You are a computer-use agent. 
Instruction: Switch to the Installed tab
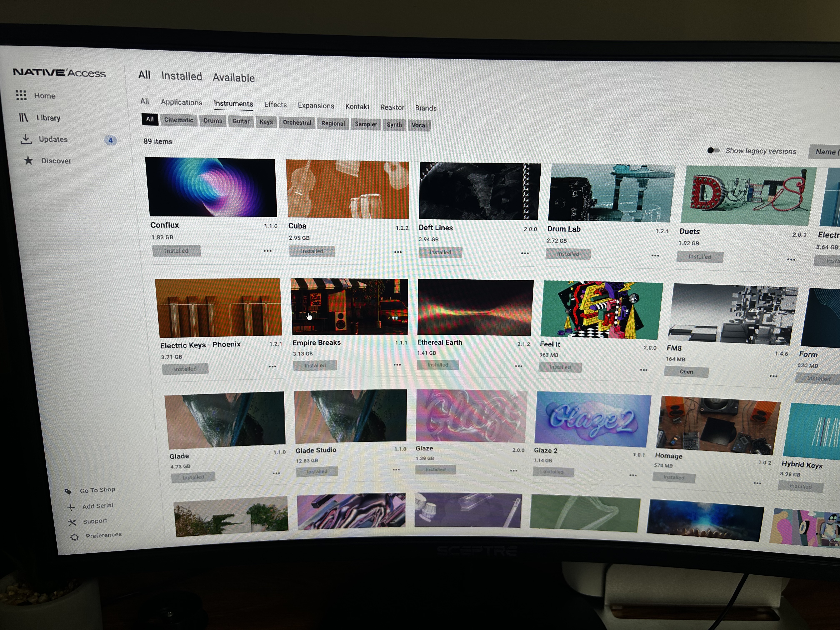[181, 76]
